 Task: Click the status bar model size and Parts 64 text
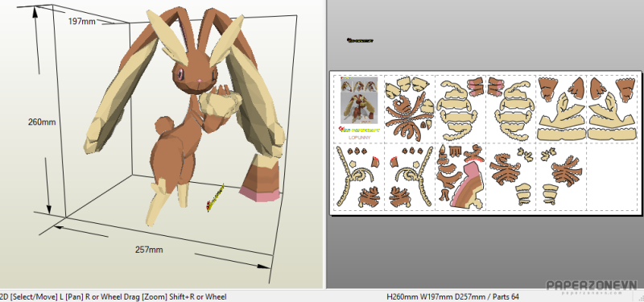click(x=452, y=296)
